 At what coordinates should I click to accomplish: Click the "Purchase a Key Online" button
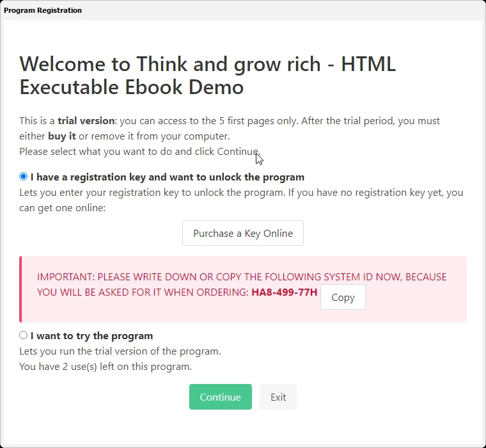click(243, 233)
